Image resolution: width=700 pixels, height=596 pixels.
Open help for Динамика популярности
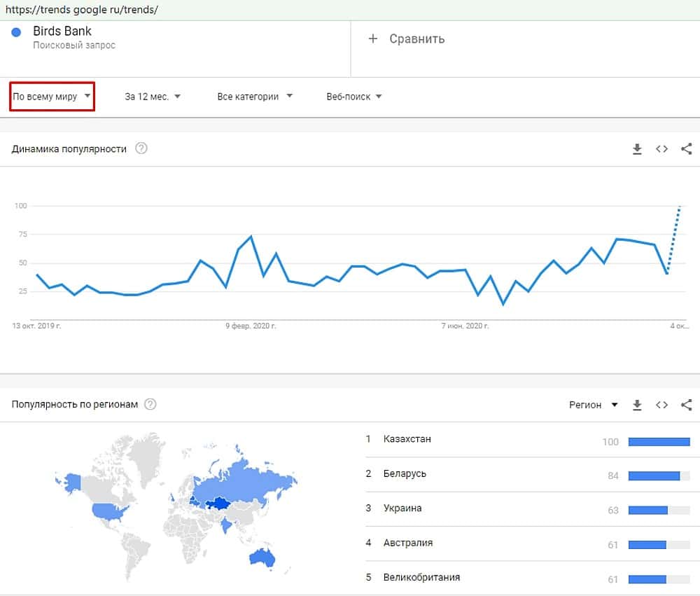coord(141,148)
